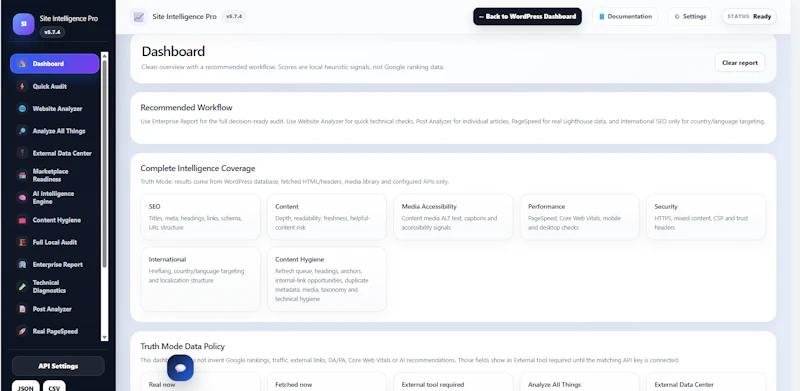800x391 pixels.
Task: Click the Documentation book icon
Action: [x=602, y=16]
